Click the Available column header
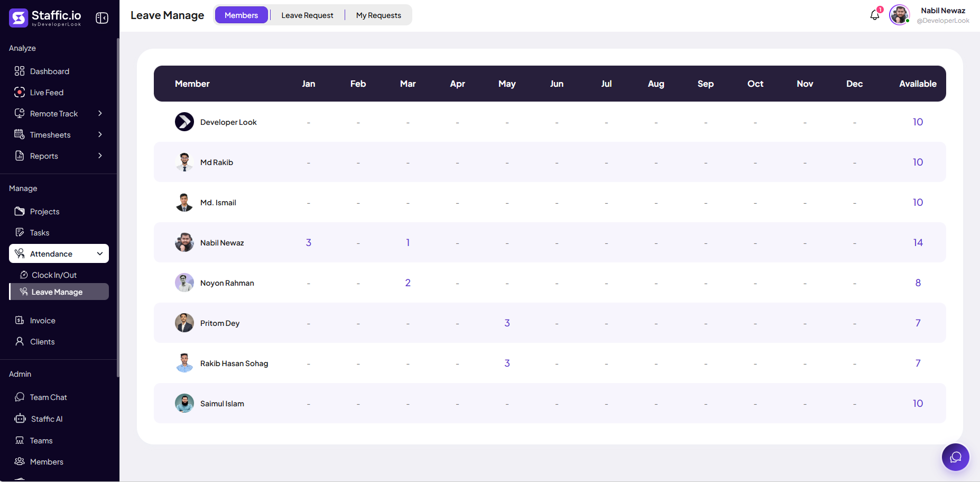Screen dimensions: 980x482 tap(918, 84)
